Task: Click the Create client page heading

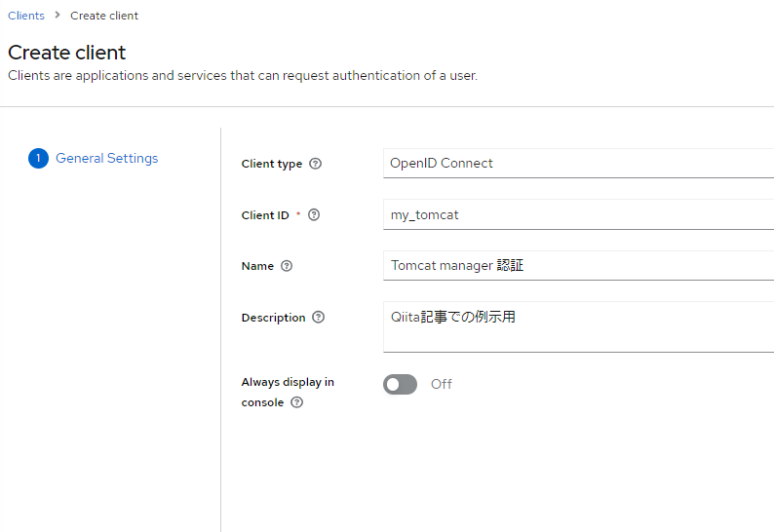Action: point(67,53)
